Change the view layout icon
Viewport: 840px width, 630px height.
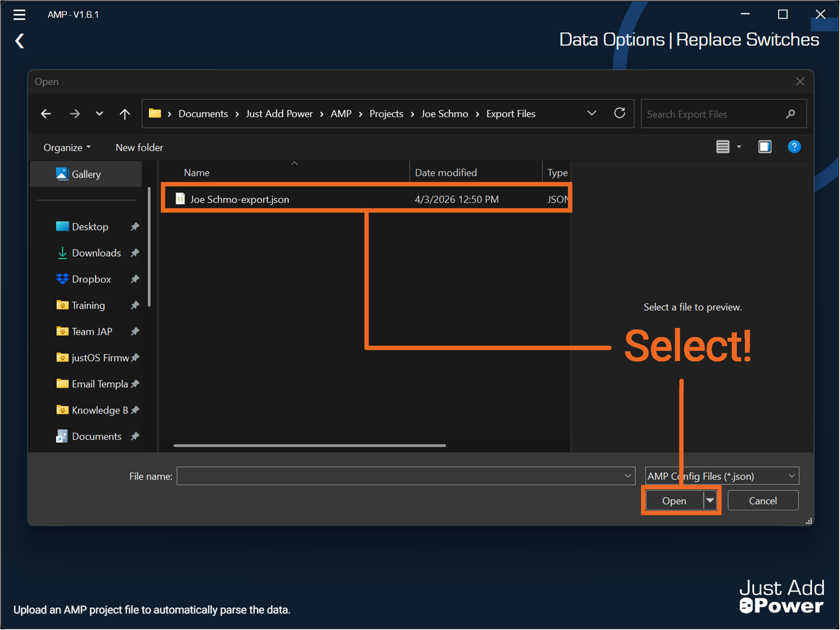coord(723,146)
